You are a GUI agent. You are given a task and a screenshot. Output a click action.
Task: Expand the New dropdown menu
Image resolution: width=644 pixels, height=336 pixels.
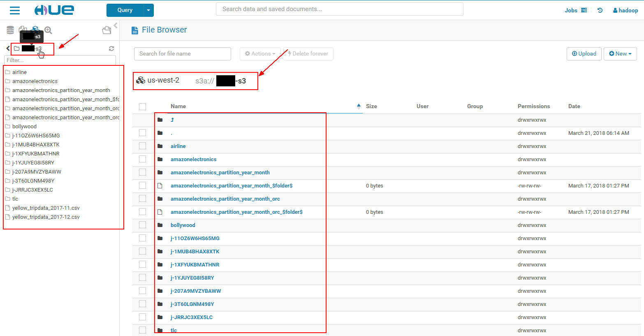tap(620, 53)
